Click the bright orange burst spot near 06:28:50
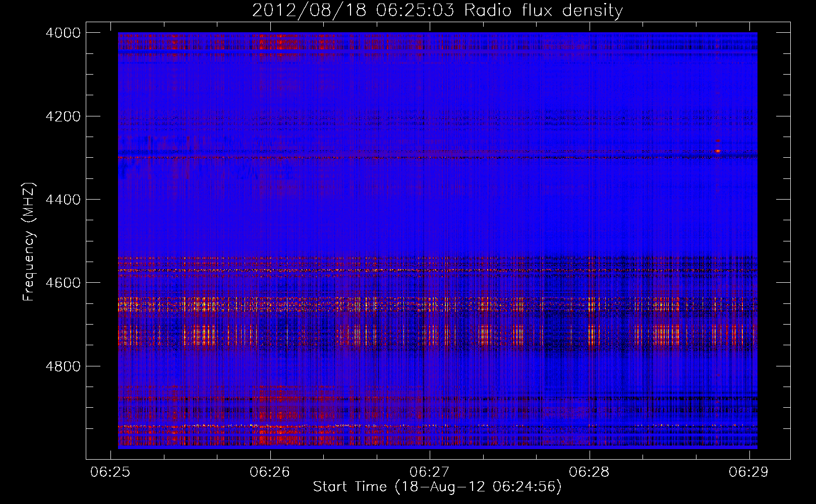Image resolution: width=816 pixels, height=504 pixels. (718, 151)
